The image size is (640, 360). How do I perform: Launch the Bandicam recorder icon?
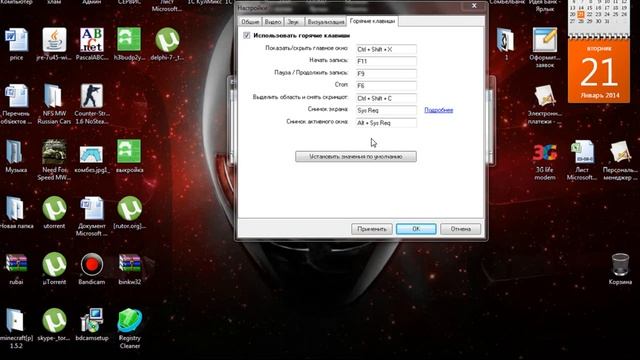92,264
